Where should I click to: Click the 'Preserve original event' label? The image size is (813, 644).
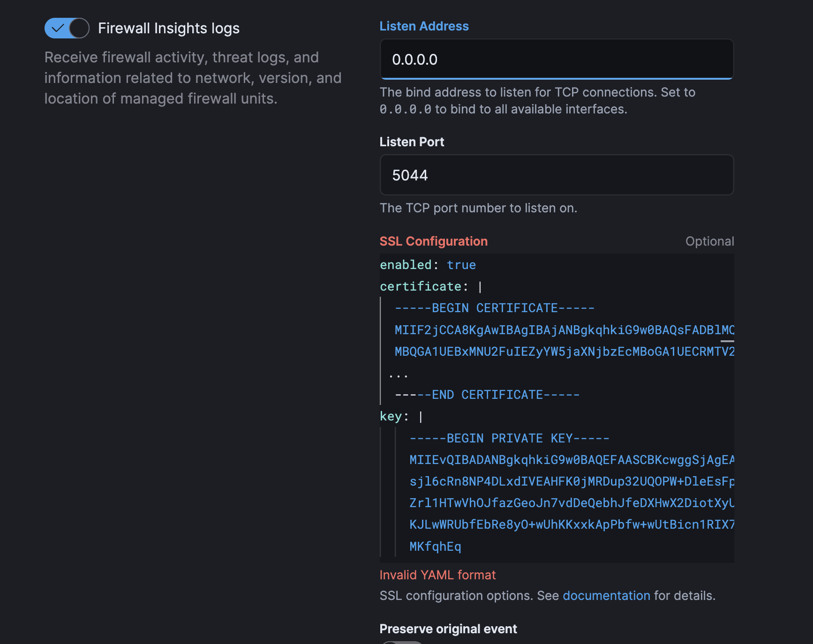(448, 629)
